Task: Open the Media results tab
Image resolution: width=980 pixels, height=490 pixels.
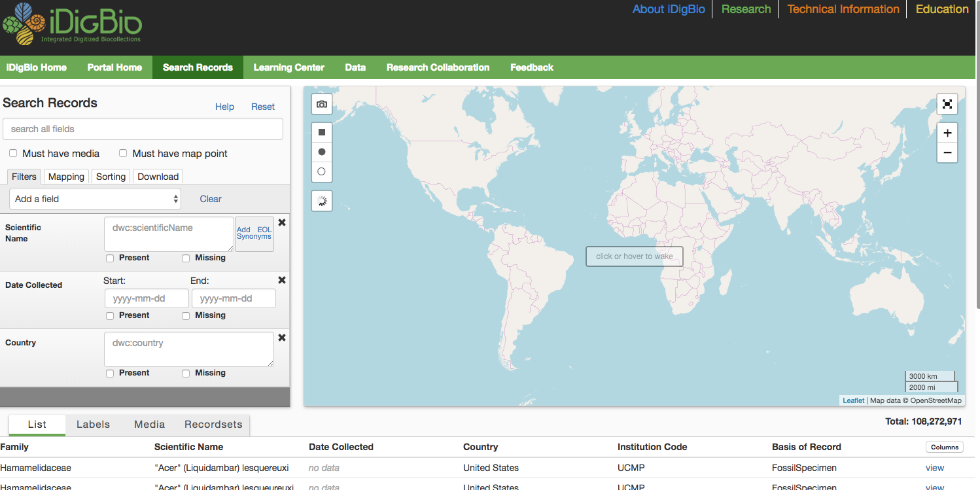Action: point(149,425)
